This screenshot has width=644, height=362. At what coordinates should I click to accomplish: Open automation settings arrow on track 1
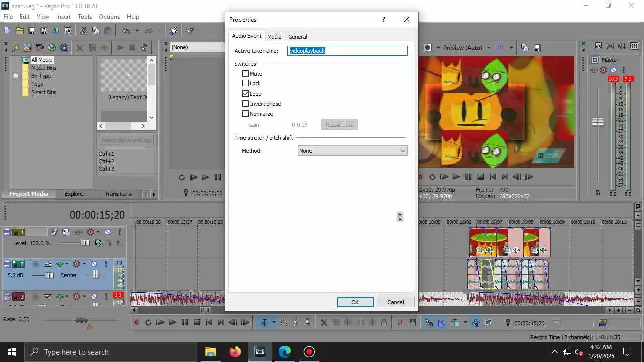point(99,232)
